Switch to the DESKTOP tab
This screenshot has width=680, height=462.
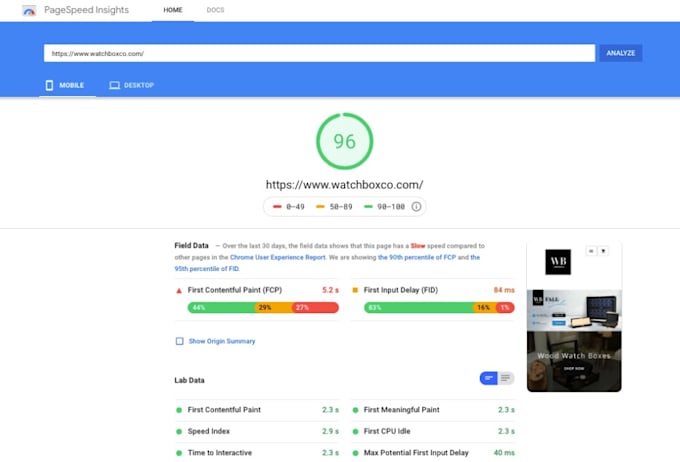tap(132, 85)
